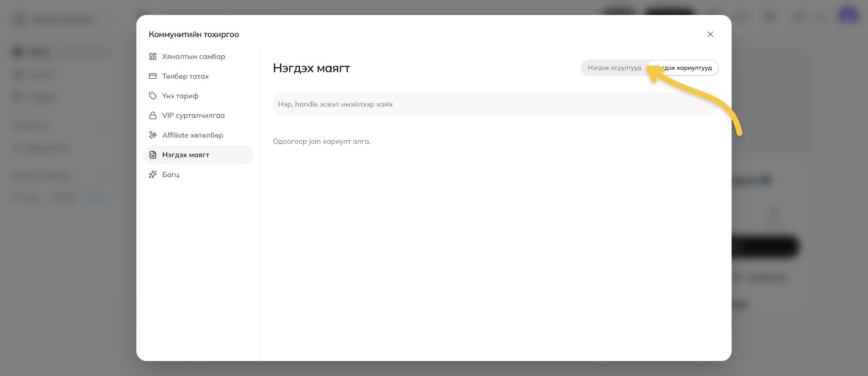Click the Нэгдэх маягт heading
The height and width of the screenshot is (376, 868).
pos(312,68)
